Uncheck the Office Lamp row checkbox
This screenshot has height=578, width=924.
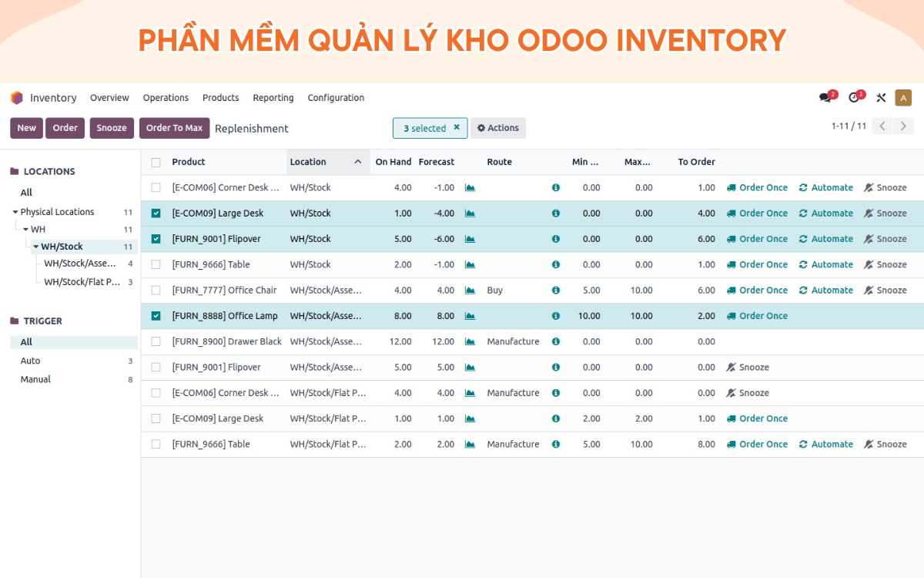click(156, 316)
